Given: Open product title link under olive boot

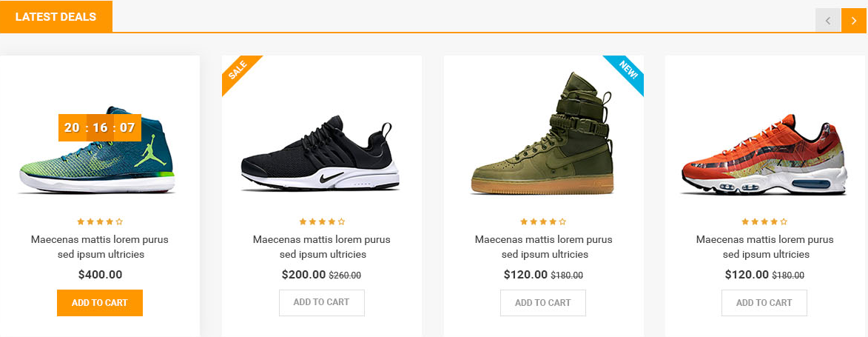Looking at the screenshot, I should pyautogui.click(x=543, y=247).
